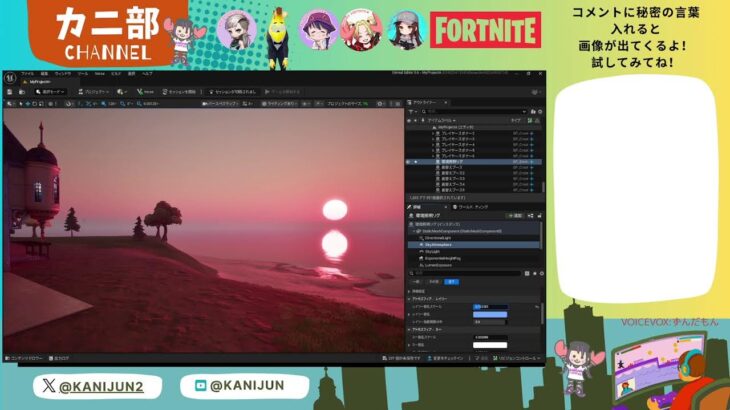
Task: Open the viewport hamburger options menu
Action: pos(9,104)
